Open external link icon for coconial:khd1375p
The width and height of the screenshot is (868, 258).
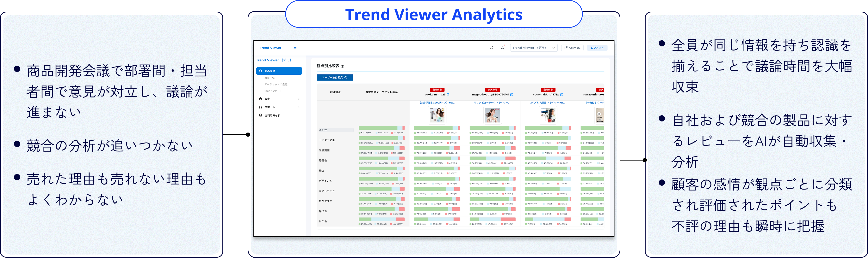click(x=561, y=95)
